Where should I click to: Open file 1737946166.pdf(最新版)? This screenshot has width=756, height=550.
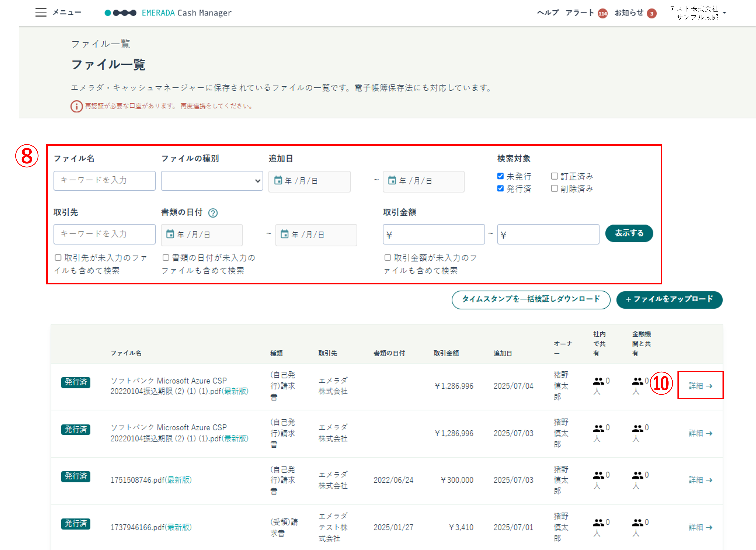coord(151,527)
